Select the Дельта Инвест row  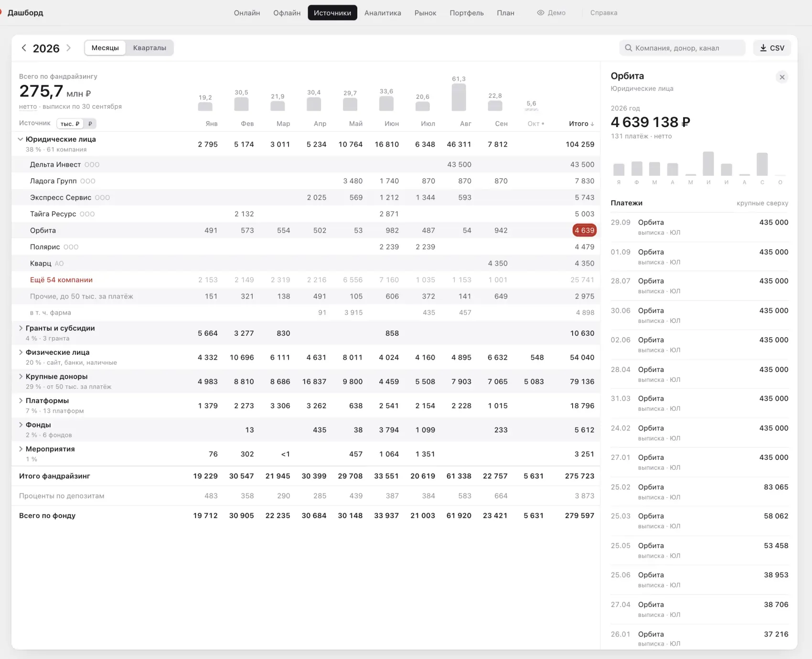pyautogui.click(x=306, y=164)
